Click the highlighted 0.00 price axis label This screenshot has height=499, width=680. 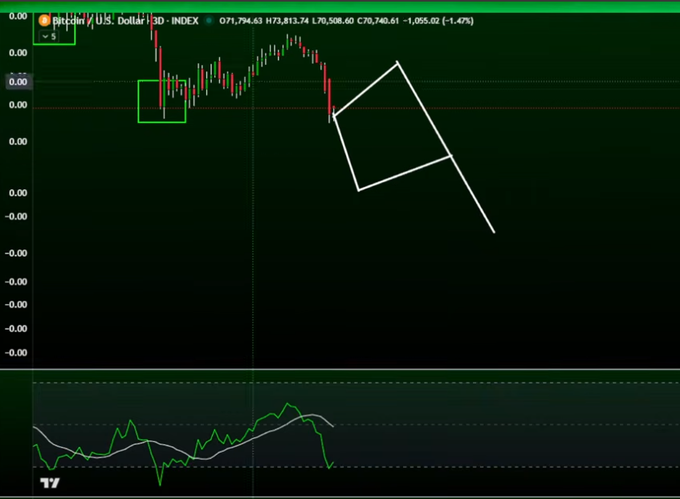(x=18, y=82)
